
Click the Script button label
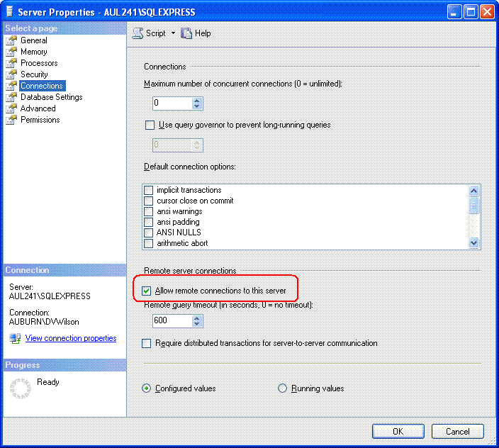coord(156,33)
